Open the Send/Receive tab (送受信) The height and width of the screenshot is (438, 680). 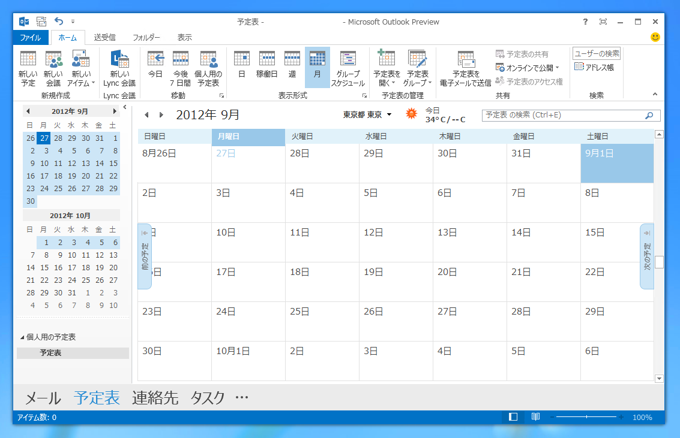point(105,38)
